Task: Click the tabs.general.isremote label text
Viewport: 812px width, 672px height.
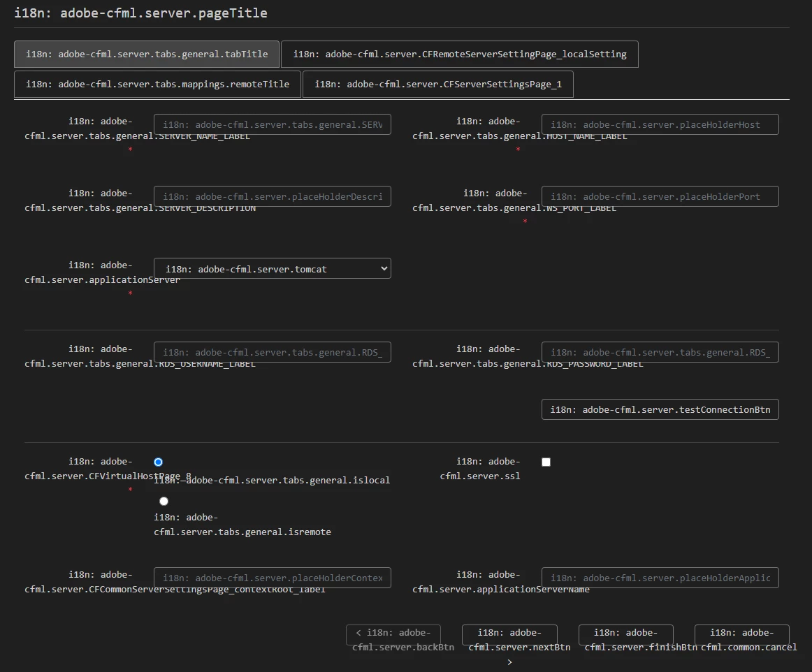Action: (x=242, y=525)
